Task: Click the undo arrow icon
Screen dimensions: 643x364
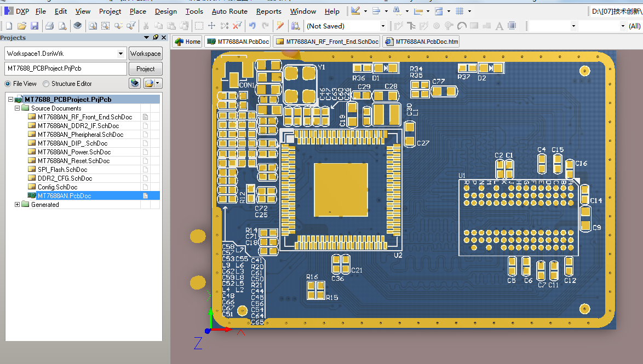Action: tap(252, 26)
